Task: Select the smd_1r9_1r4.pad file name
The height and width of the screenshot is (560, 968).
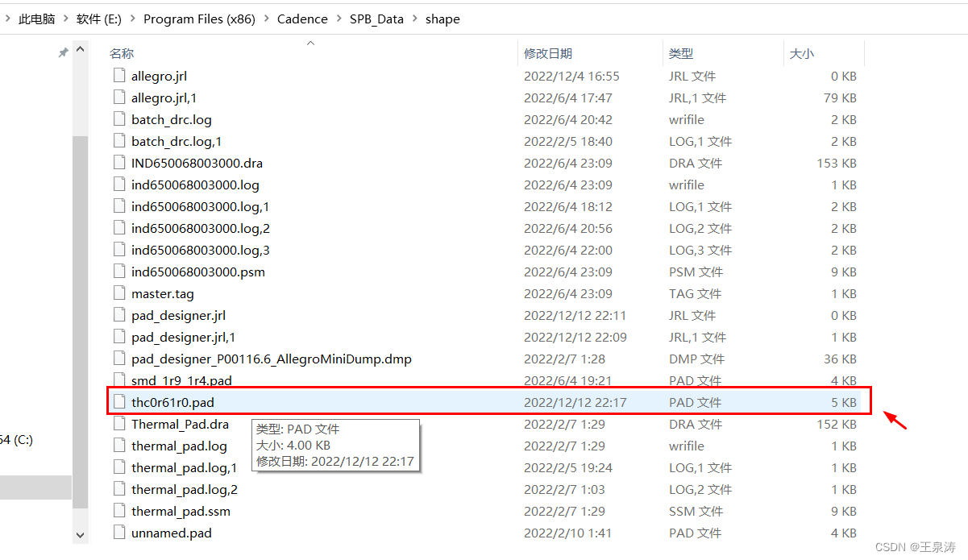Action: point(181,380)
